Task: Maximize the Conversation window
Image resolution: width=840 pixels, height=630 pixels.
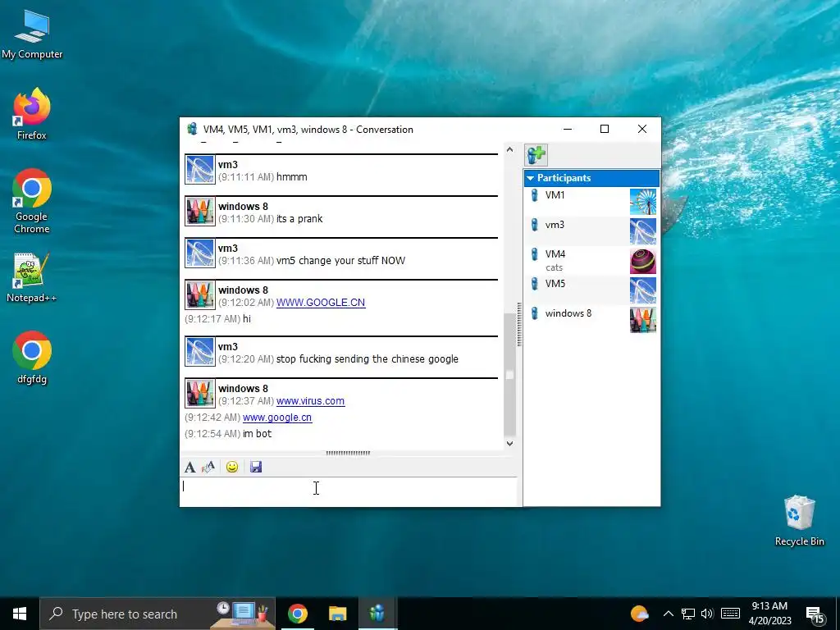Action: (605, 129)
